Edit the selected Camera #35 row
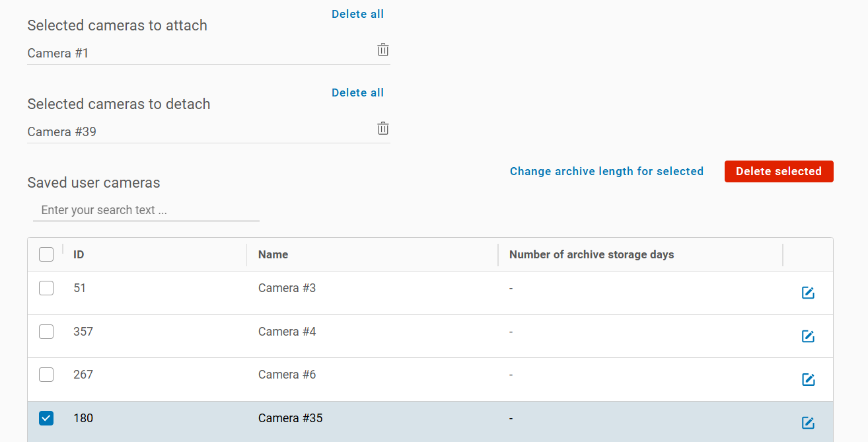This screenshot has height=442, width=868. 807,423
